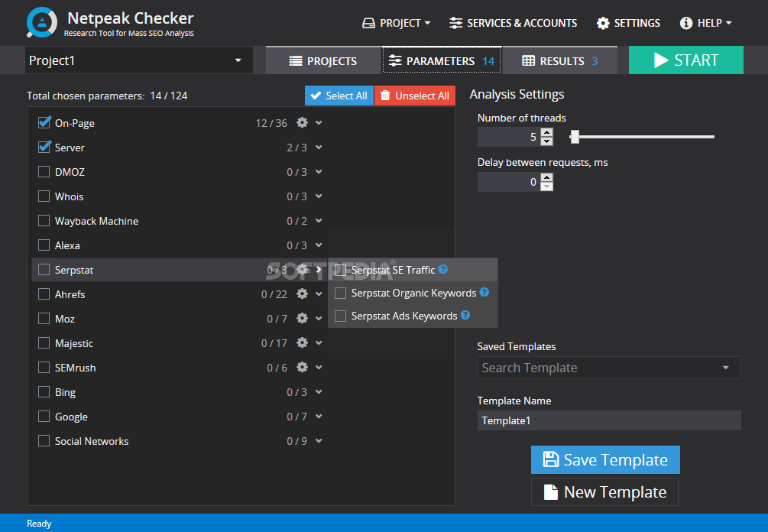Check the Moz checkbox

point(44,319)
